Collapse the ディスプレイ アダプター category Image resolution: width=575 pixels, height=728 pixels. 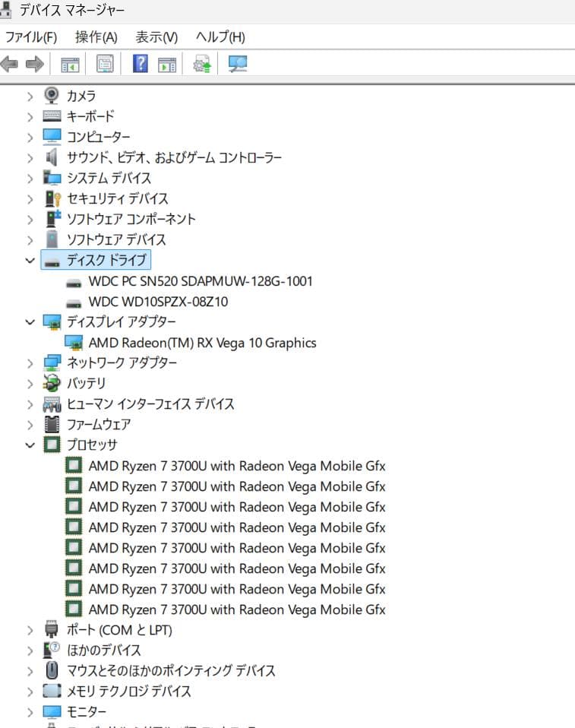30,321
